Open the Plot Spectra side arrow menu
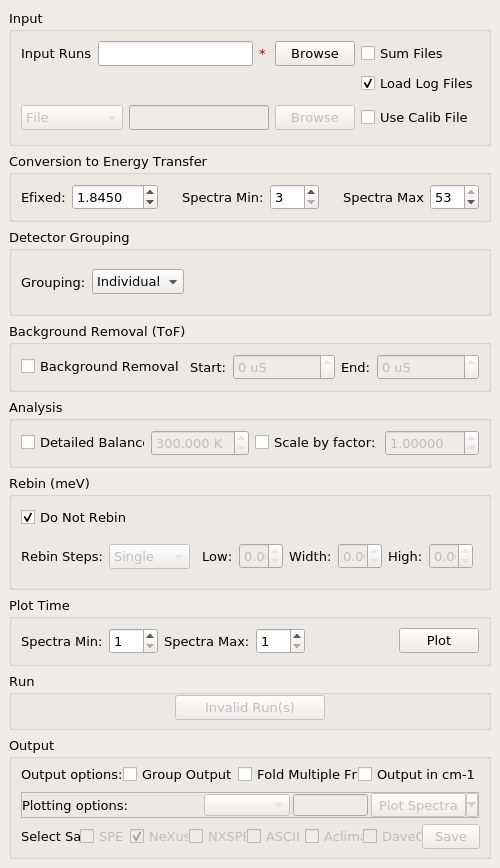500x868 pixels. coord(472,805)
